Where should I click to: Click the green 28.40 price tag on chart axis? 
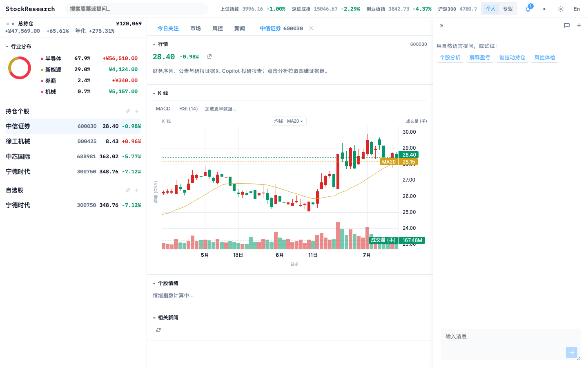coord(408,155)
